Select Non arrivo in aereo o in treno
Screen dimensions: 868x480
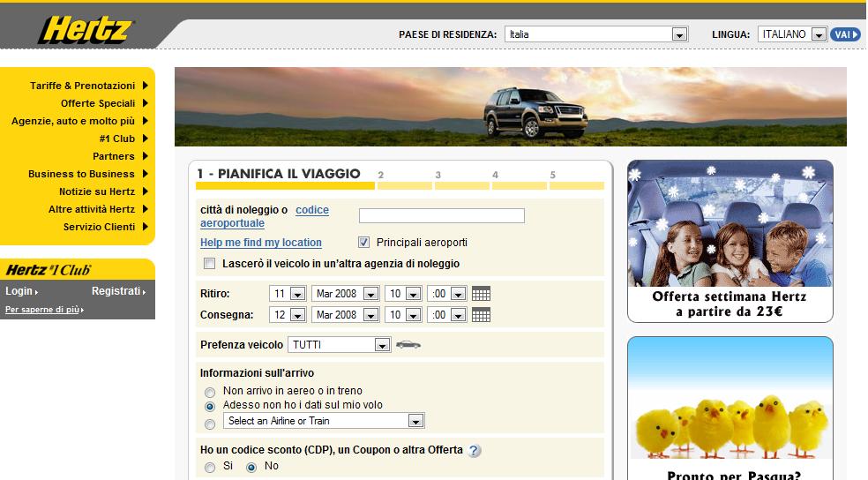(x=210, y=392)
